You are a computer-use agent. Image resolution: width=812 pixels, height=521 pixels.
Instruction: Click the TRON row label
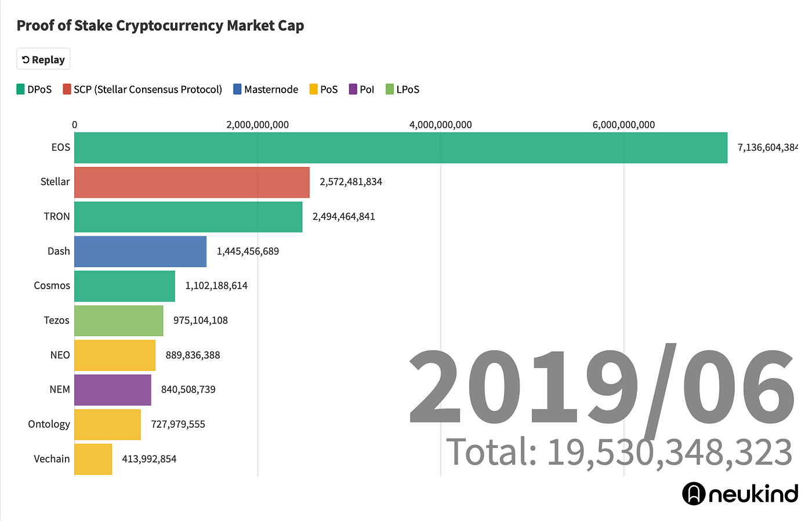(x=57, y=217)
